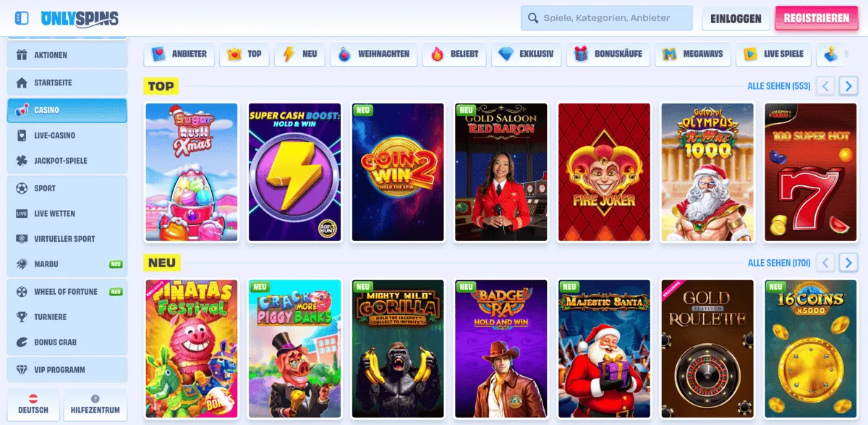Open Virtueller Sport in sidebar
This screenshot has width=868, height=425.
pyautogui.click(x=67, y=239)
